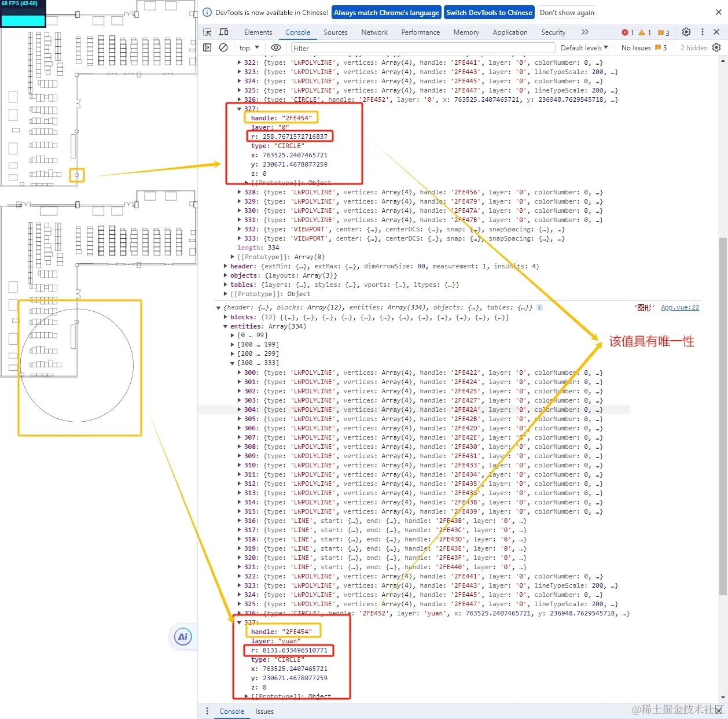Open DevTools settings gear
Image resolution: width=728 pixels, height=719 pixels.
(686, 32)
